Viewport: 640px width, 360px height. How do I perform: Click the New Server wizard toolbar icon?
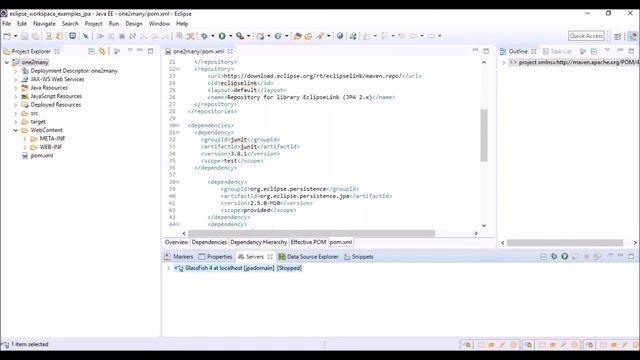point(260,36)
